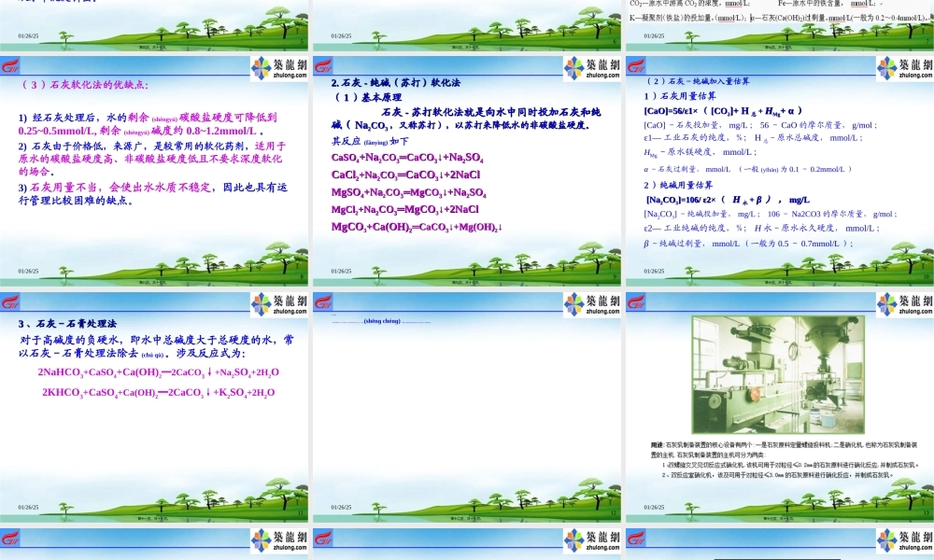The width and height of the screenshot is (934, 560).
Task: Click the (shēng chéng) text on the blank slide
Action: tap(382, 321)
